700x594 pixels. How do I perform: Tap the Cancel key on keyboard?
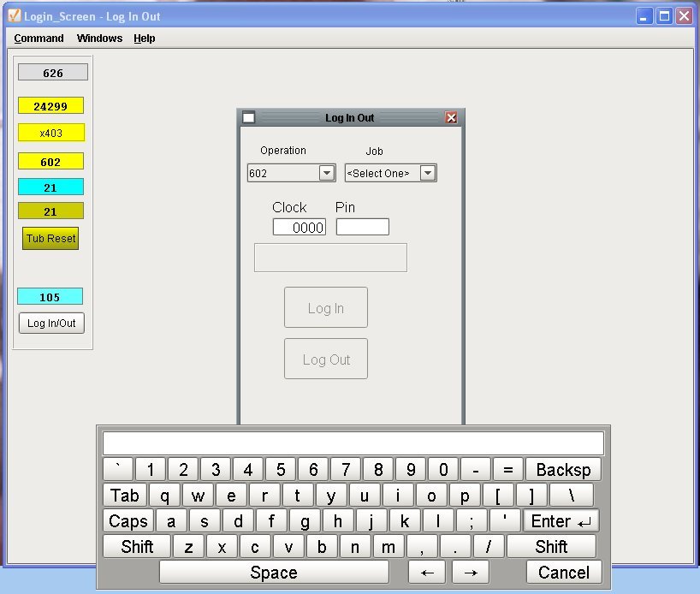point(564,573)
